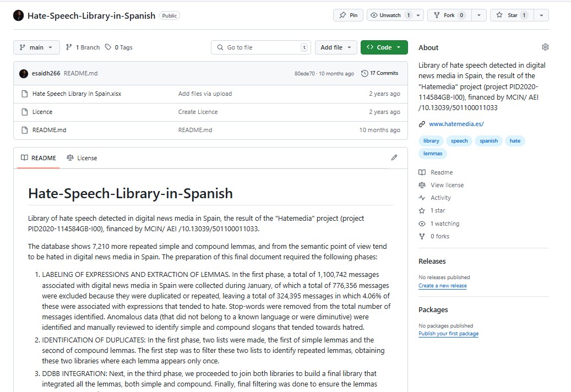The image size is (571, 392).
Task: Click the tag icon next to 0 Tags
Action: (x=108, y=47)
